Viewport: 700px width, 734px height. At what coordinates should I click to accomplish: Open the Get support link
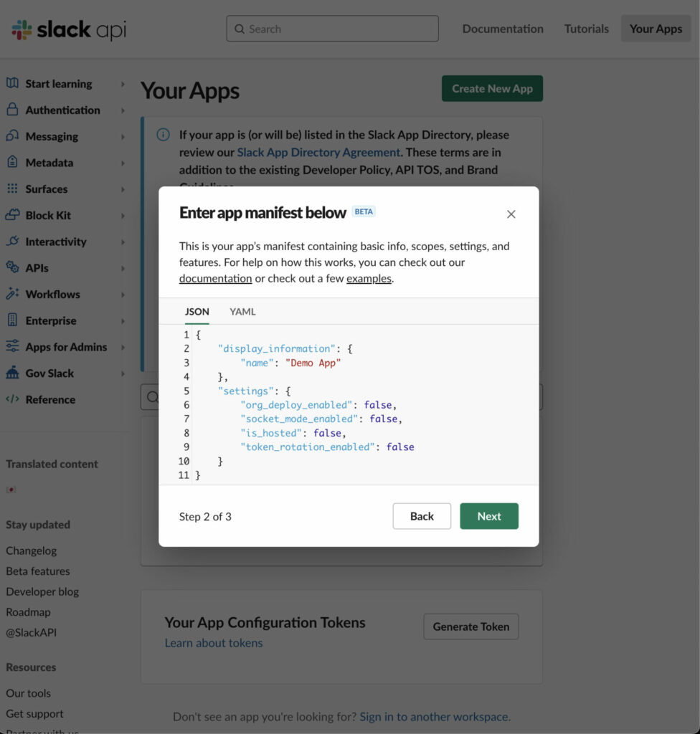coord(34,714)
